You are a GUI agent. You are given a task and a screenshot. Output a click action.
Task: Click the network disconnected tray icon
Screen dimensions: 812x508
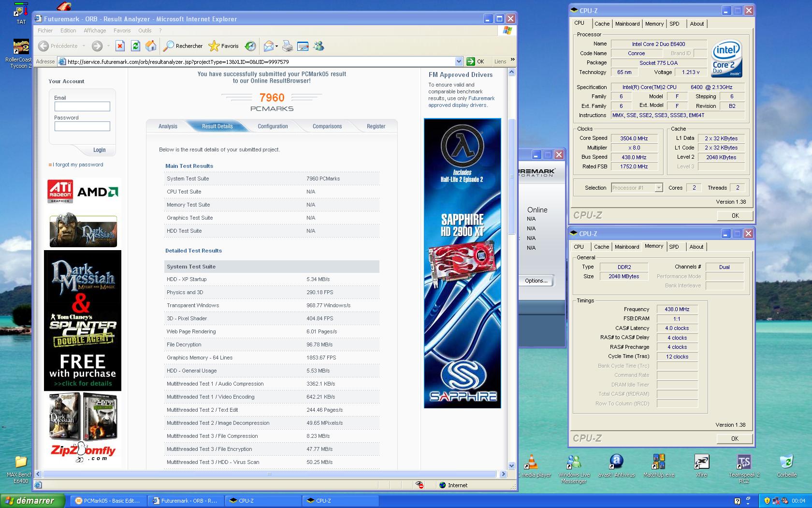(776, 501)
